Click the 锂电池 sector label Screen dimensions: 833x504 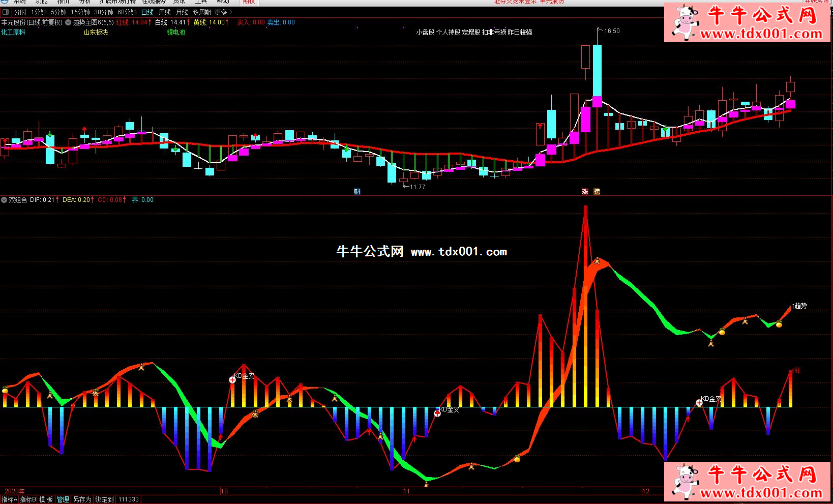176,32
